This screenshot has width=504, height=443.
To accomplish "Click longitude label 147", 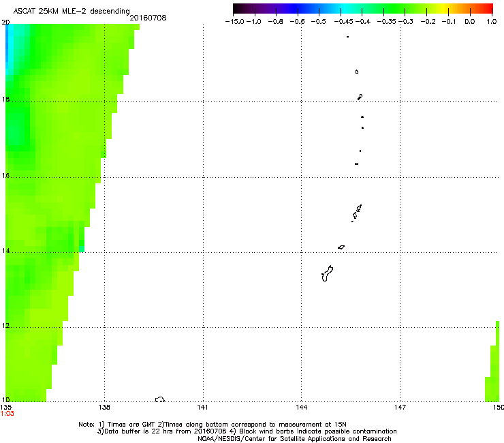I will [x=400, y=408].
